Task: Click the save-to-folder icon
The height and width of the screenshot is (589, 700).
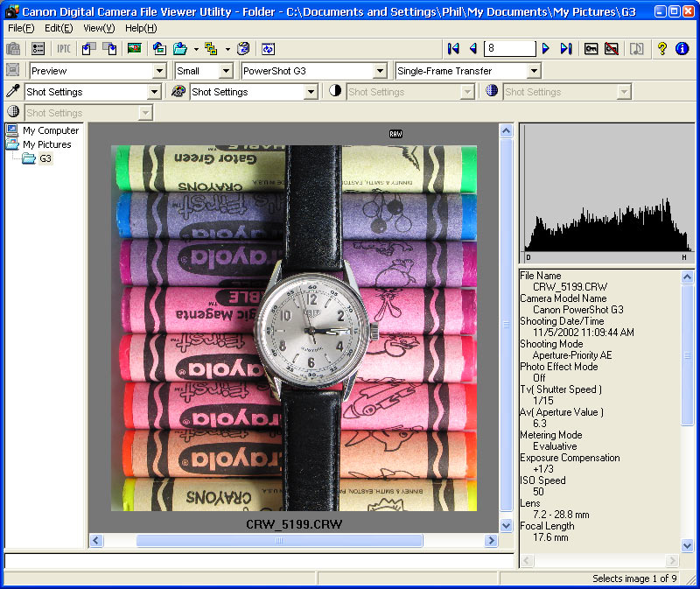Action: (180, 49)
